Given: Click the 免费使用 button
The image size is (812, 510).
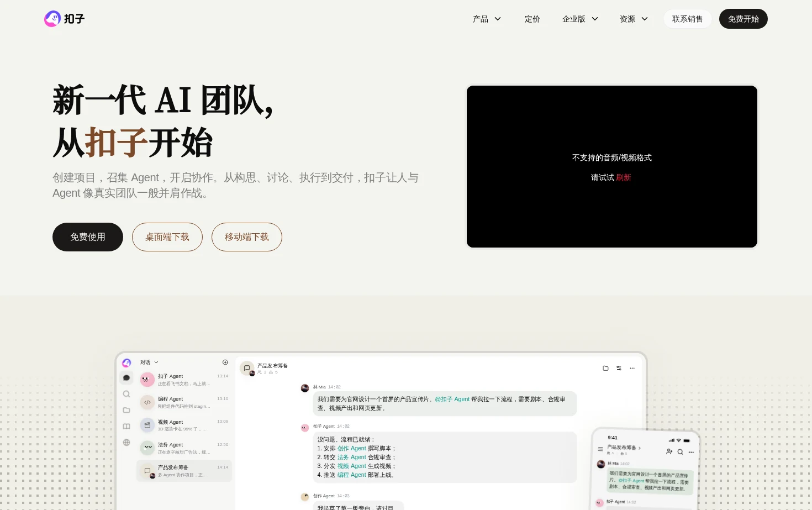Looking at the screenshot, I should point(88,237).
